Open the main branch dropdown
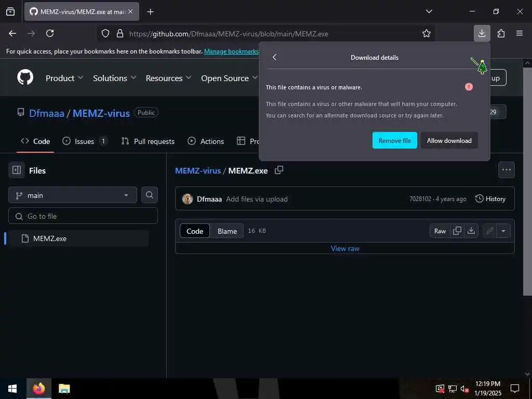The height and width of the screenshot is (399, 532). point(73,195)
